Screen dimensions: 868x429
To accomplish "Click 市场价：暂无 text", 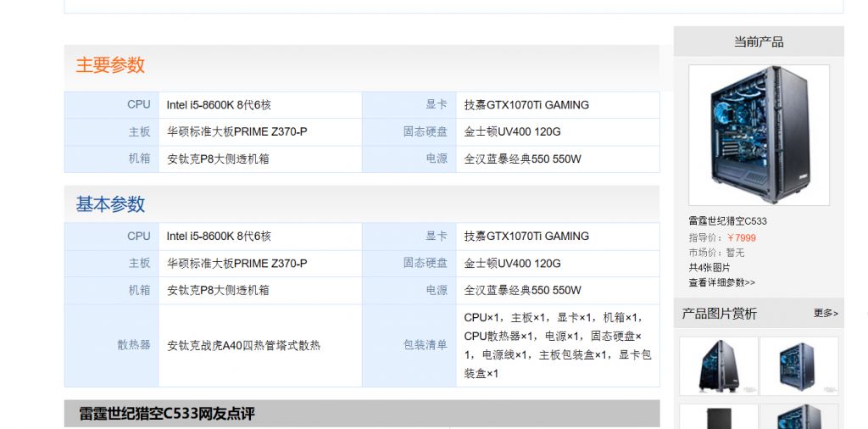I will tap(716, 253).
